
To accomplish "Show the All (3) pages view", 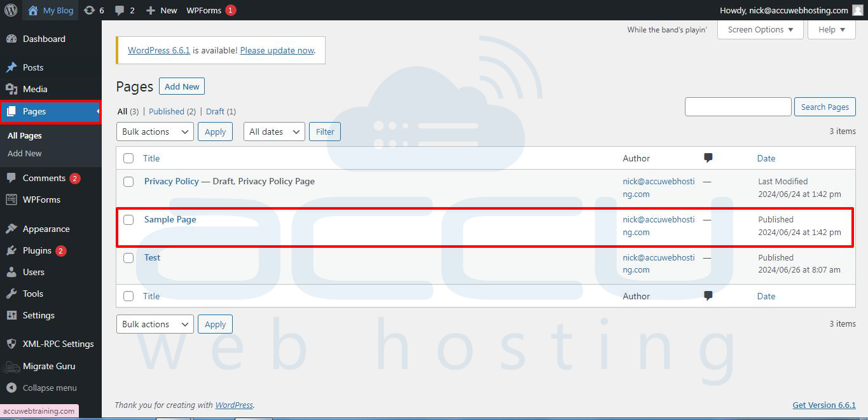I will [x=128, y=111].
